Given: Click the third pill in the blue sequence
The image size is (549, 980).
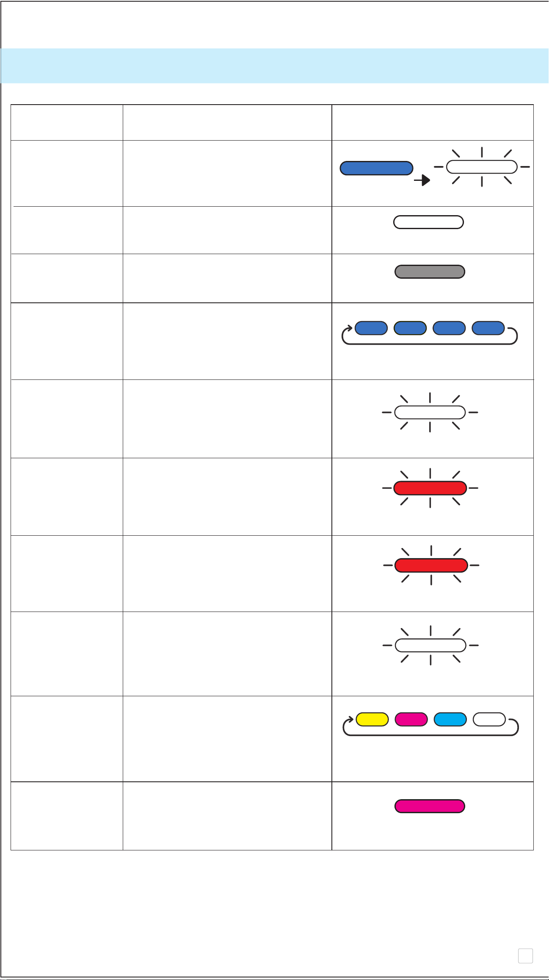Looking at the screenshot, I should [x=449, y=328].
